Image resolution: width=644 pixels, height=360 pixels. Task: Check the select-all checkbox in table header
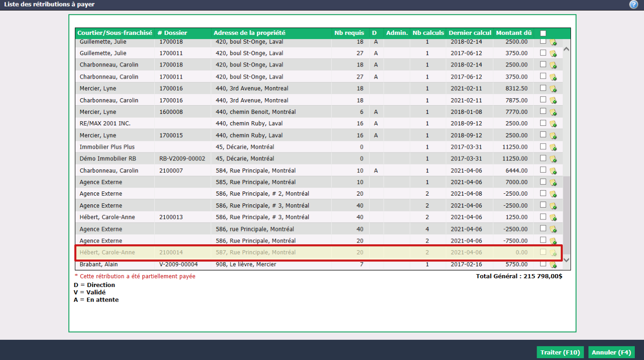pos(543,33)
